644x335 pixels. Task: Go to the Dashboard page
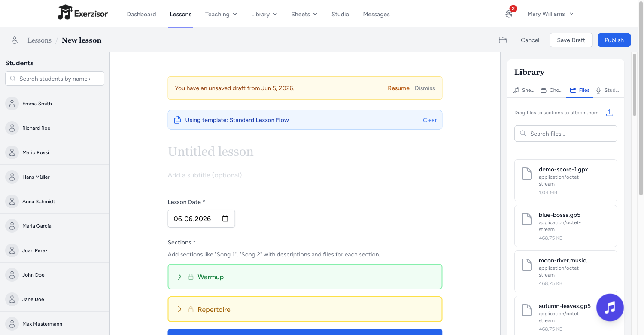click(141, 14)
